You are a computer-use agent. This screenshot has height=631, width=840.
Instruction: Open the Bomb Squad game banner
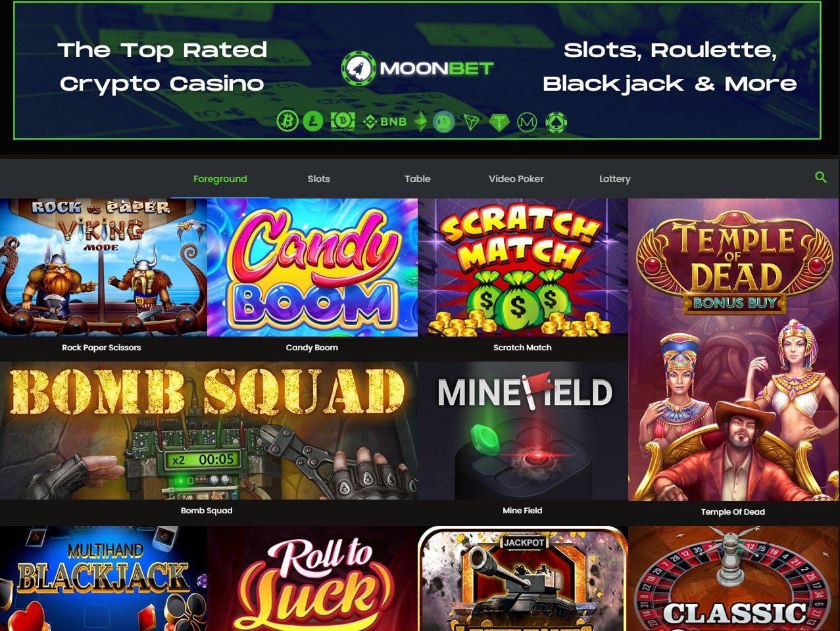pyautogui.click(x=209, y=431)
